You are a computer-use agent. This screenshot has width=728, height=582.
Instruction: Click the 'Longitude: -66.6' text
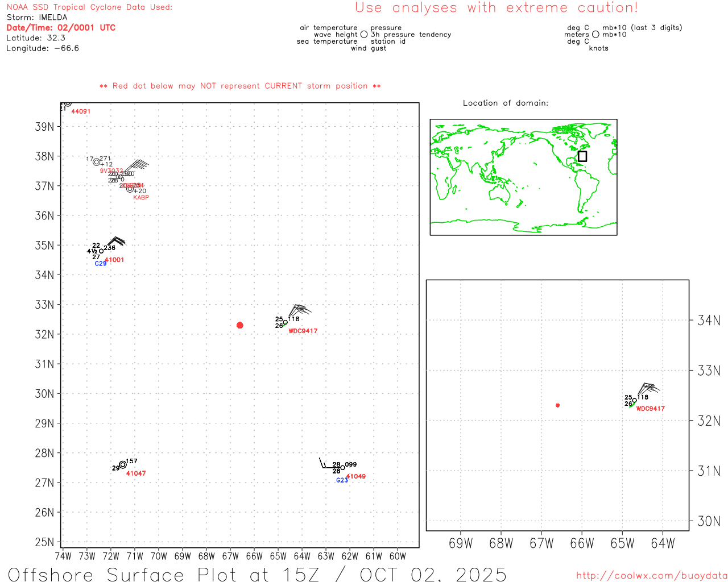pyautogui.click(x=43, y=48)
